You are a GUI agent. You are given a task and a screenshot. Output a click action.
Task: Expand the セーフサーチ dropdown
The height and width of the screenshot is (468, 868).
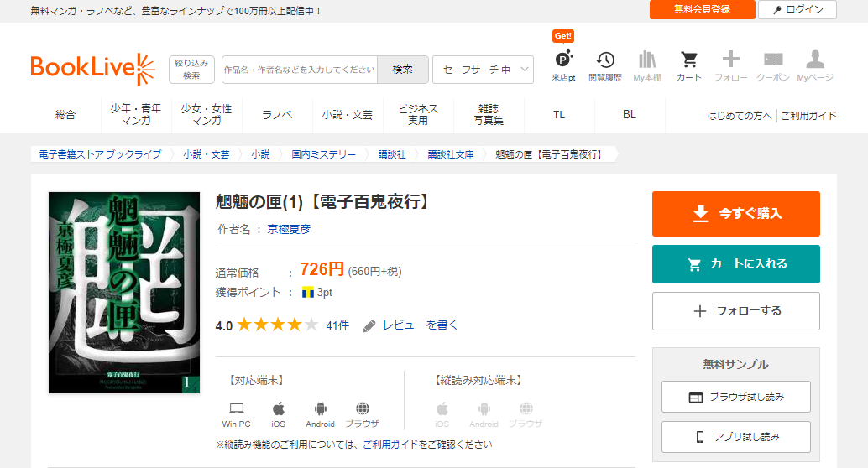(483, 70)
